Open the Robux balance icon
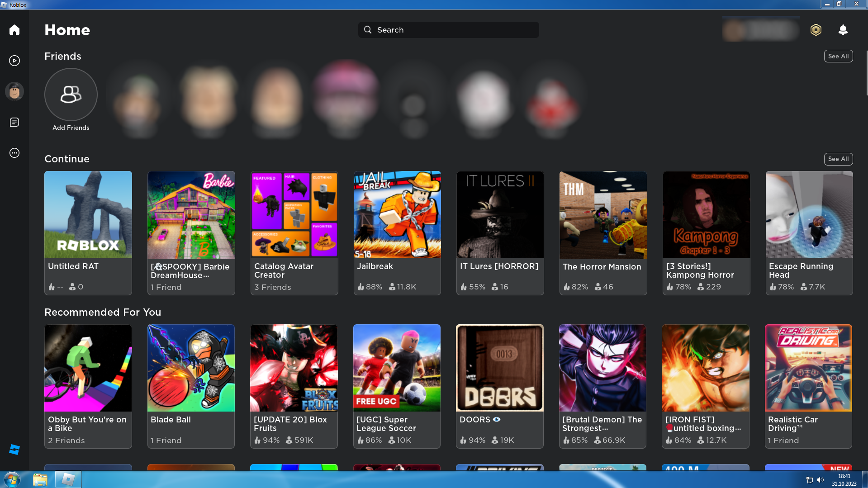The width and height of the screenshot is (868, 488). [816, 30]
